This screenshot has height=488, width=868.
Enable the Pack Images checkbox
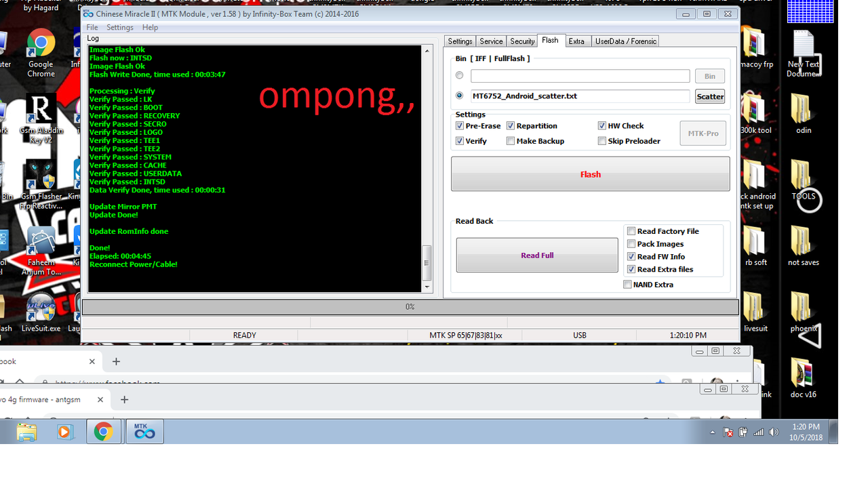631,244
